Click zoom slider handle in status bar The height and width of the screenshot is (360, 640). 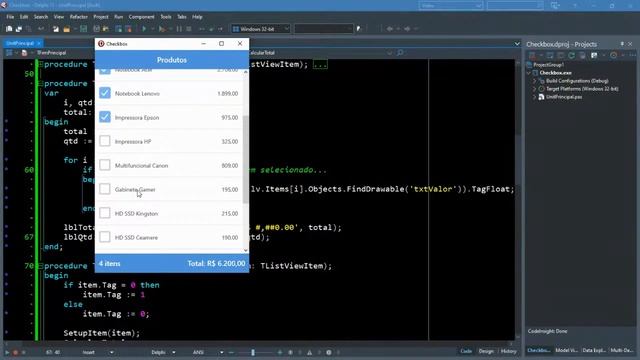(253, 352)
